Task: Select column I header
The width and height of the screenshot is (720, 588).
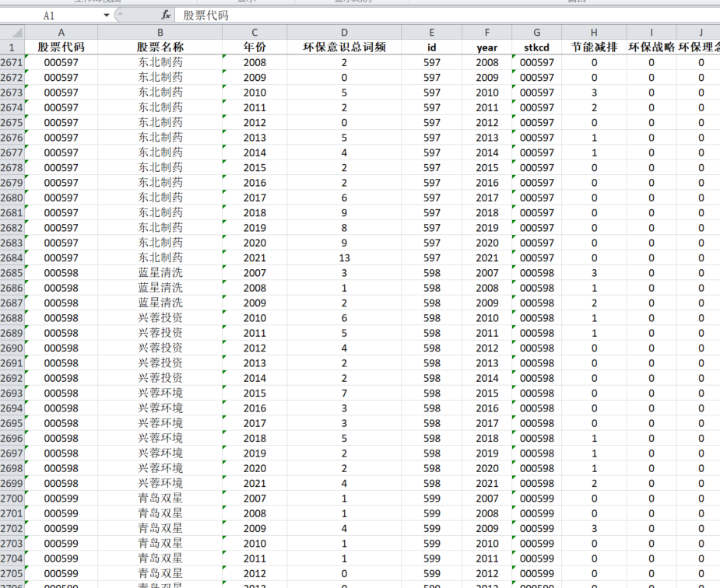Action: click(652, 33)
